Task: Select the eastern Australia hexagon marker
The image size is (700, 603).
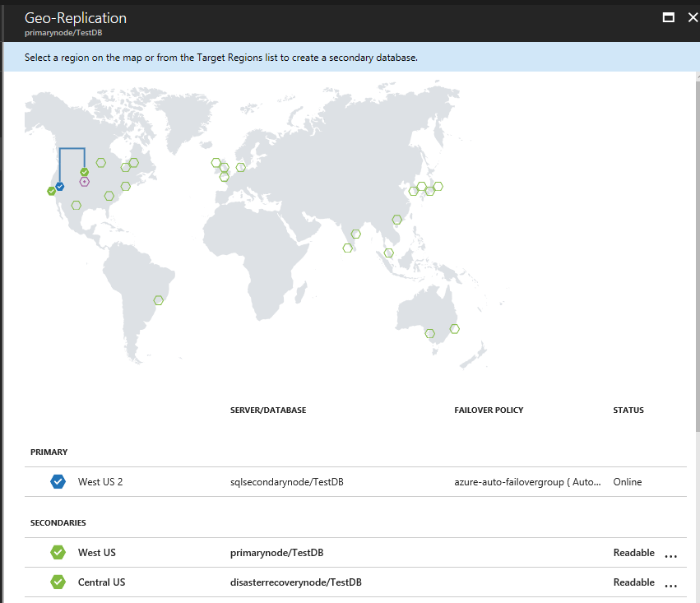Action: pos(454,329)
